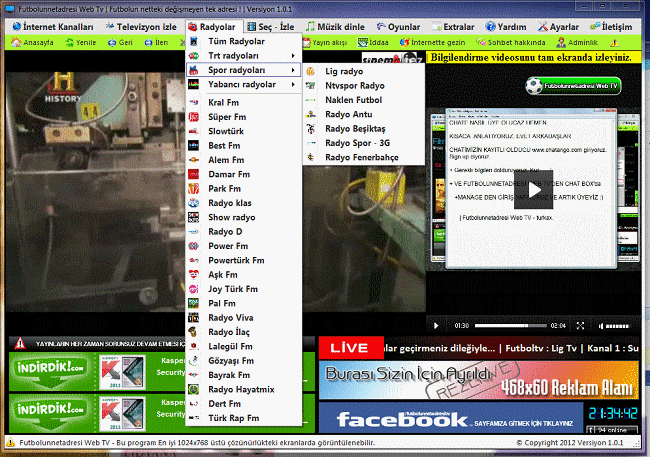Open the Seç - İzle menu

[271, 27]
